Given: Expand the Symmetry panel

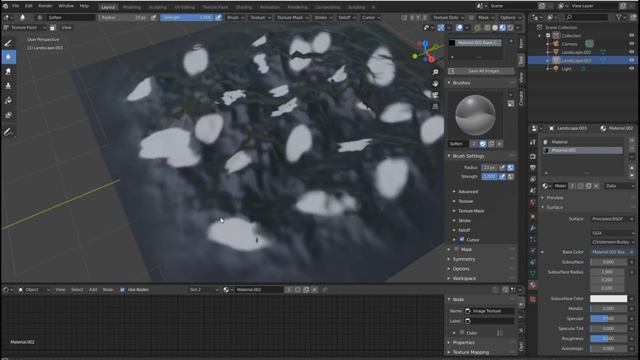Looking at the screenshot, I should 464,259.
